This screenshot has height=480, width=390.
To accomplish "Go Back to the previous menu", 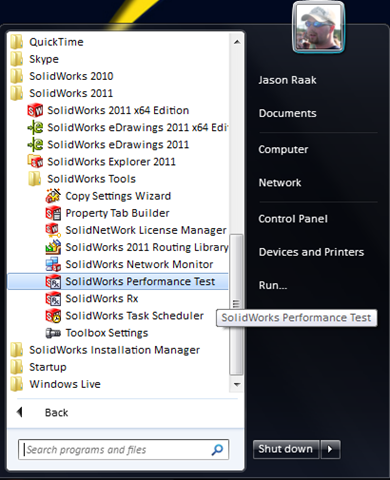I will tap(57, 413).
